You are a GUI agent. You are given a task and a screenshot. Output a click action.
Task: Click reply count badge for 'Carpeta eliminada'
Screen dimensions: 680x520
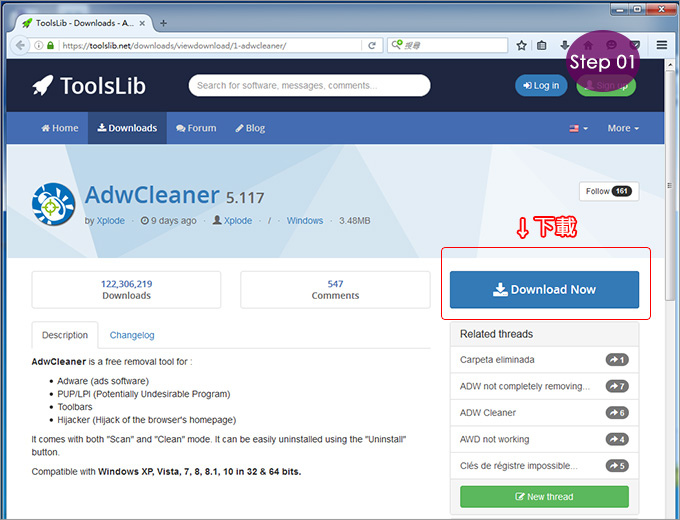pos(617,360)
